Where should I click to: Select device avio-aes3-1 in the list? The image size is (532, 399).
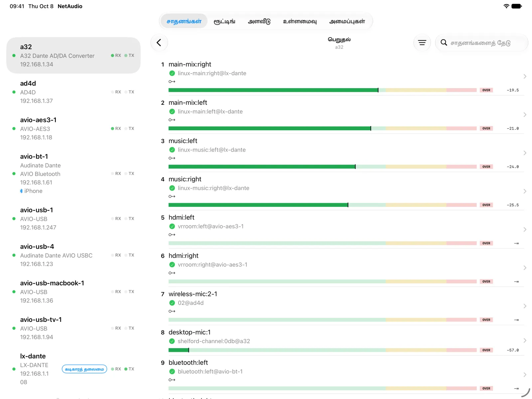pyautogui.click(x=73, y=128)
